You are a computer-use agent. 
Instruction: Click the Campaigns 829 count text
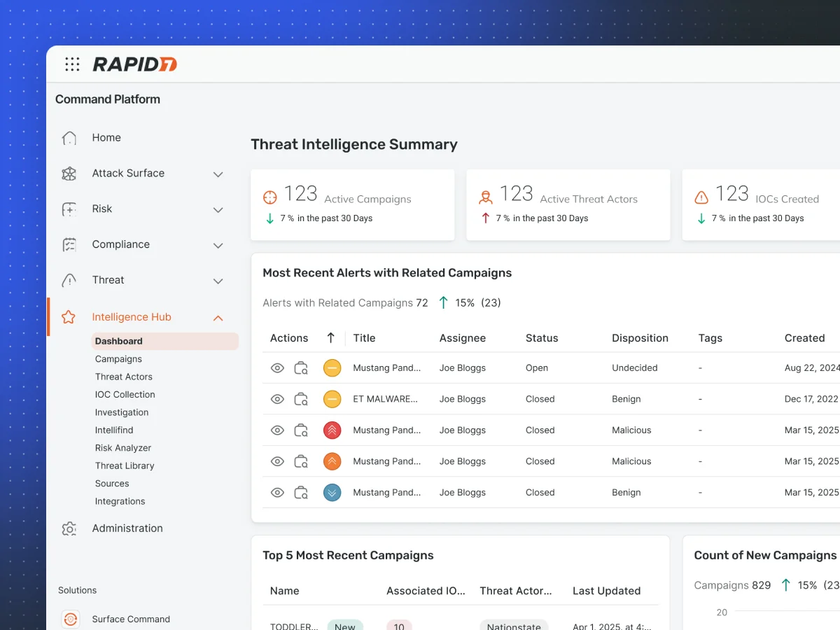732,585
